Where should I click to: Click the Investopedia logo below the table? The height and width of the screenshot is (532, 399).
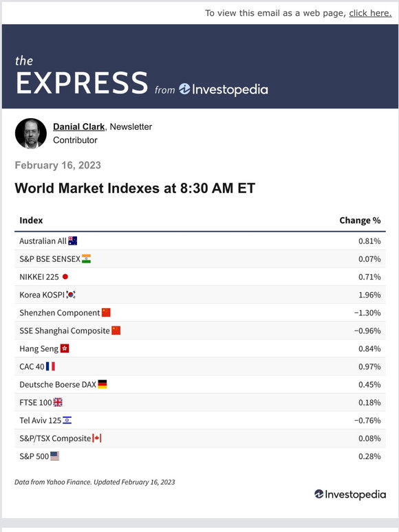point(350,494)
